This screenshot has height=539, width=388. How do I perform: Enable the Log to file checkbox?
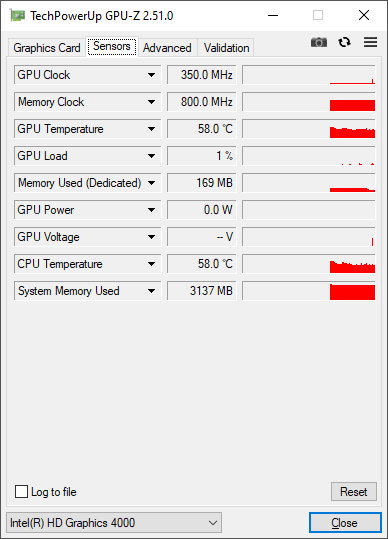point(21,492)
